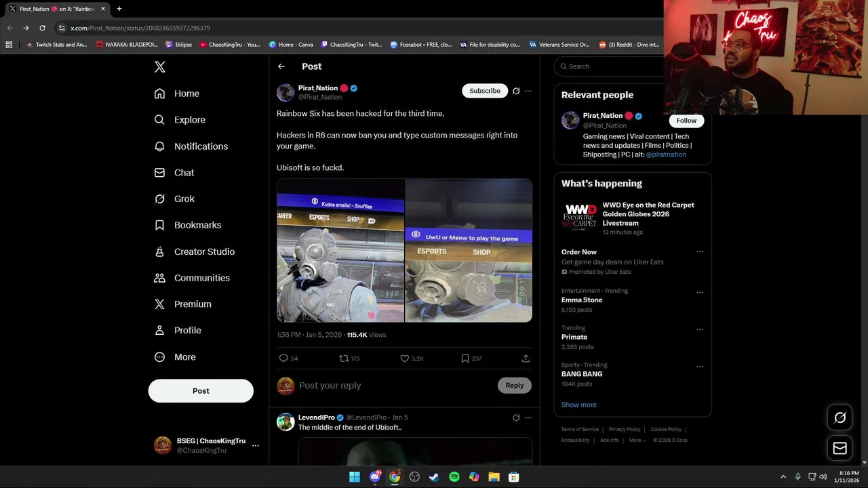The width and height of the screenshot is (868, 488).
Task: Click the x.com address bar
Action: point(359,28)
